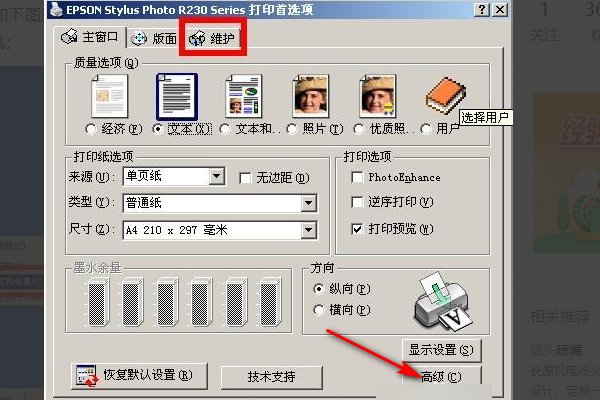Viewport: 600px width, 400px height.
Task: Click the 显示设置 show settings button
Action: (441, 350)
